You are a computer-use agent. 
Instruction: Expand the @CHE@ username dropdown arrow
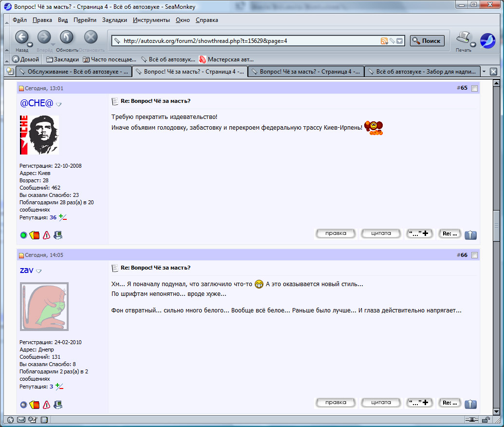[59, 104]
